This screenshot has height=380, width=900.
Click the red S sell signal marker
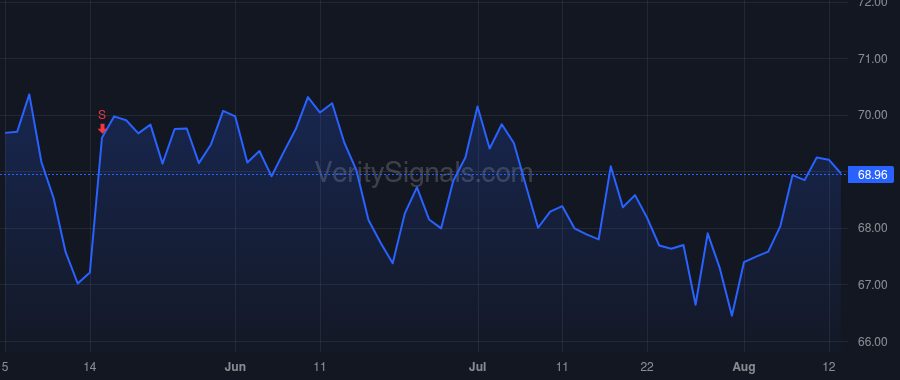[102, 122]
